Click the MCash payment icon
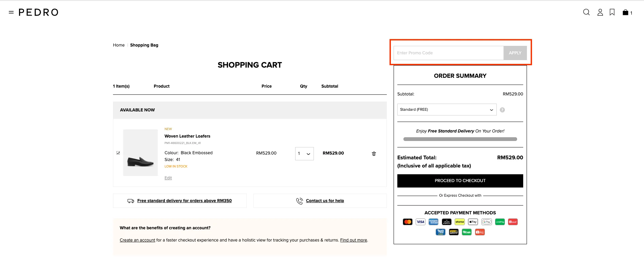Image resolution: width=644 pixels, height=267 pixels. (x=467, y=232)
